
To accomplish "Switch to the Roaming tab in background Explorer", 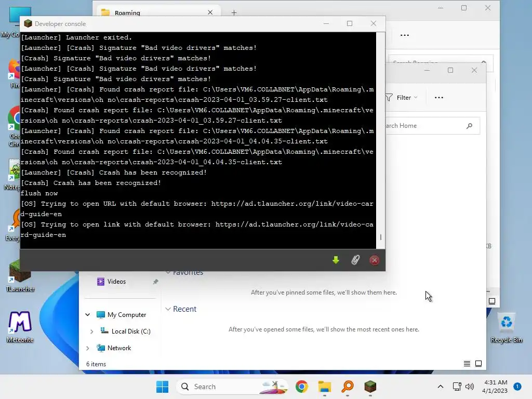I will pos(158,12).
